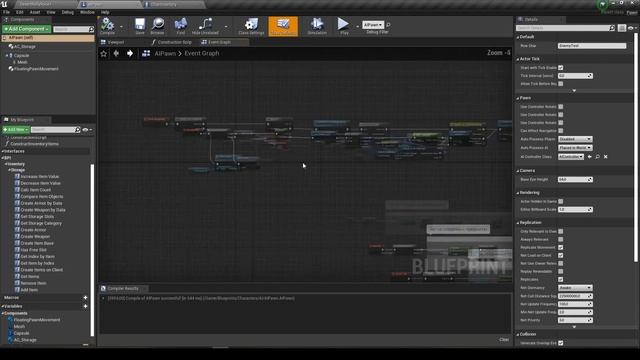Toggle Always Relevant checkbox
The height and width of the screenshot is (360, 640).
(561, 240)
